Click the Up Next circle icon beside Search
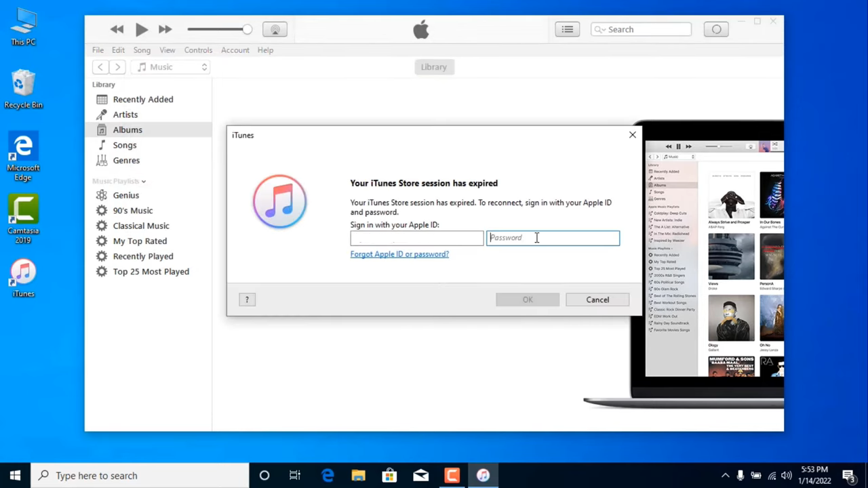Image resolution: width=868 pixels, height=488 pixels. click(x=716, y=29)
